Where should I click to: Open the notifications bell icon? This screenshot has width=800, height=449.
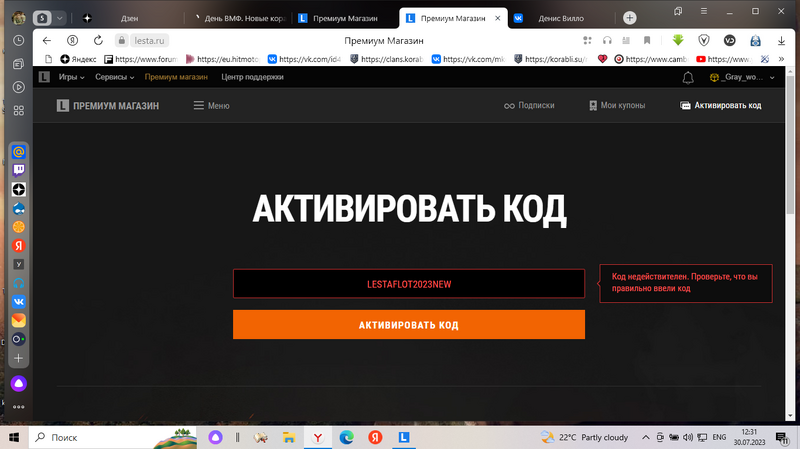click(x=688, y=77)
